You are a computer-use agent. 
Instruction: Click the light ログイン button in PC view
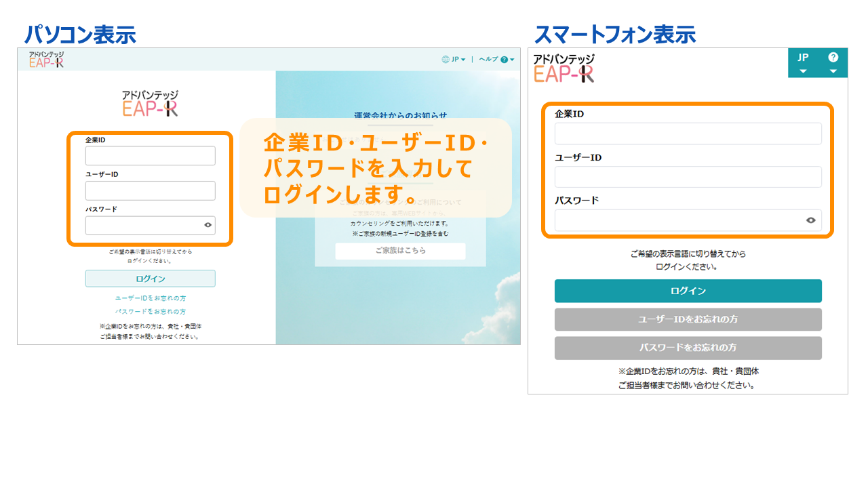(150, 279)
